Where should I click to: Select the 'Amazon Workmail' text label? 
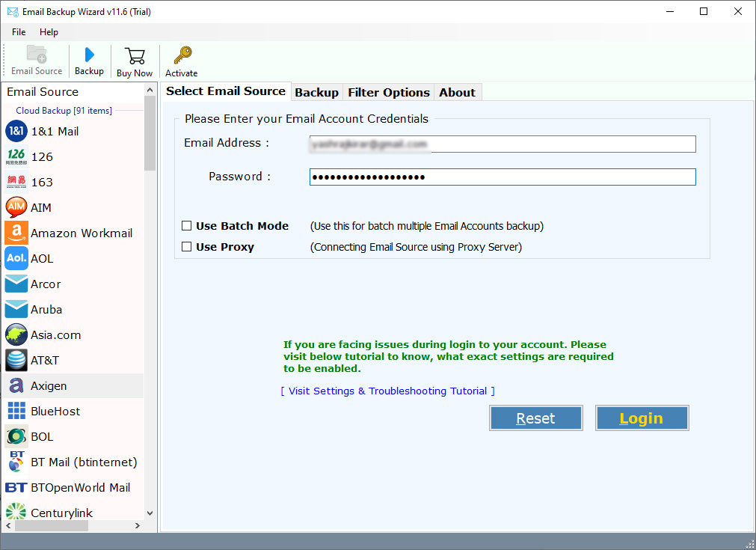pos(82,233)
